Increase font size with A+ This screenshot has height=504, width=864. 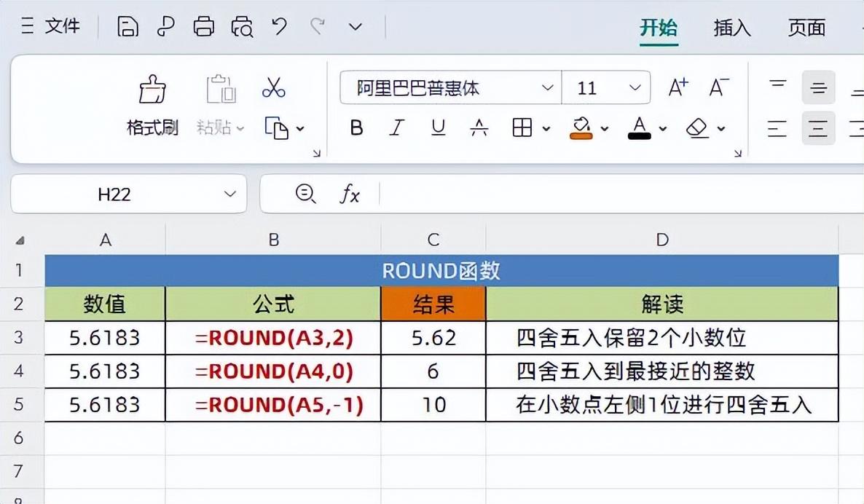678,87
